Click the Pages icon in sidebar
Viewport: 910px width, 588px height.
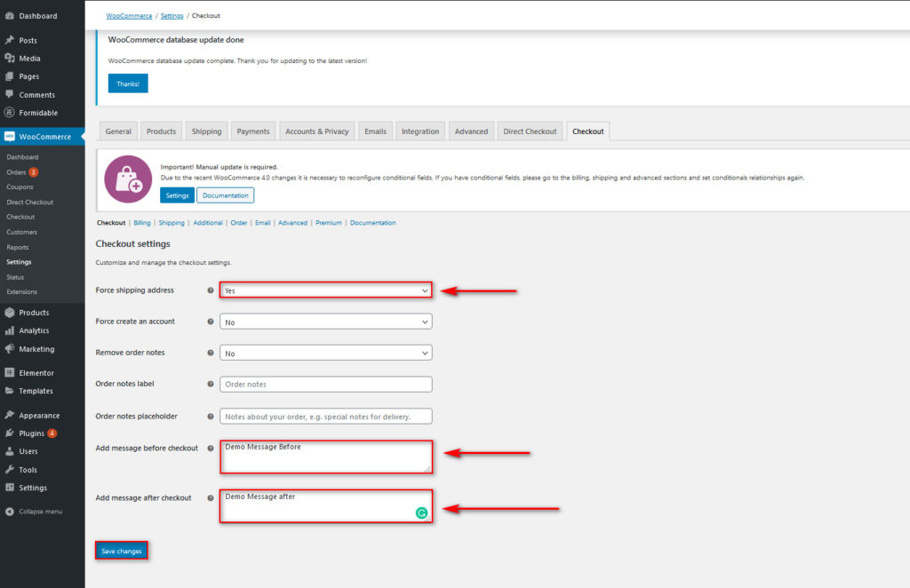point(9,76)
